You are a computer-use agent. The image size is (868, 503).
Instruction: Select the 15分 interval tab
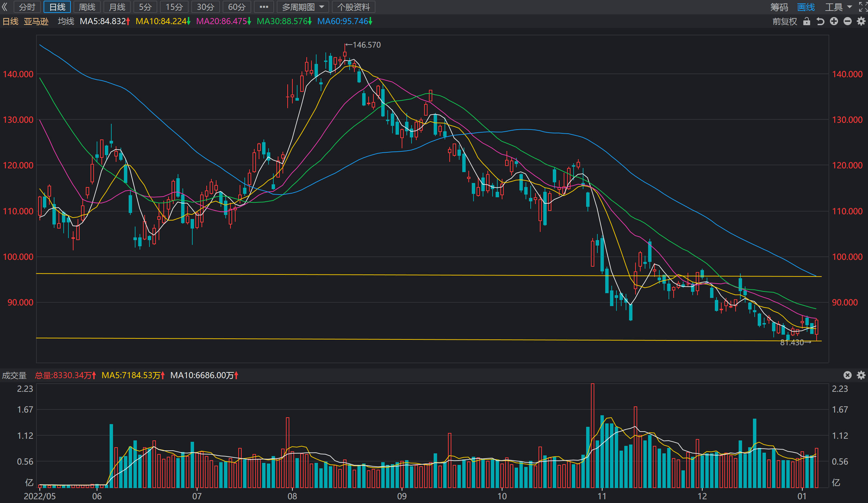coord(174,7)
